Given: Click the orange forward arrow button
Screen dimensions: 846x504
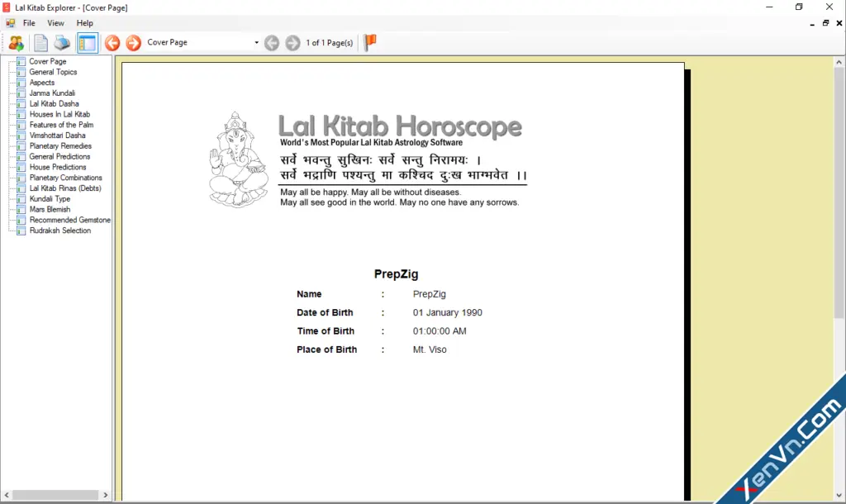Looking at the screenshot, I should click(x=133, y=43).
